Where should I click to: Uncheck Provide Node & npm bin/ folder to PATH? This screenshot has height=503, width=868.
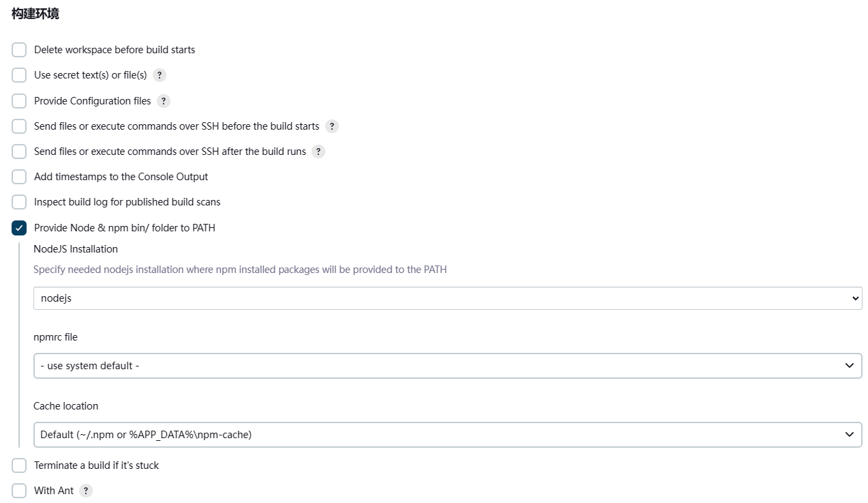coord(19,228)
